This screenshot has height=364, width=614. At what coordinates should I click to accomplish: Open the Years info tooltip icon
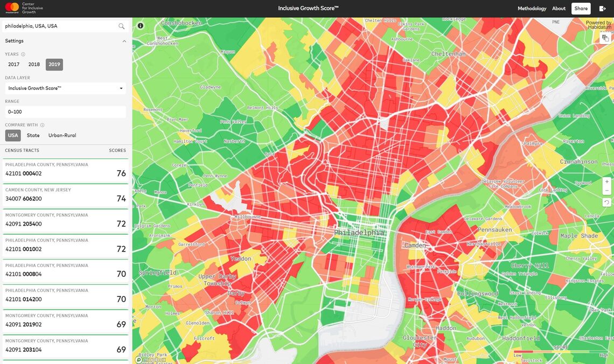(23, 54)
